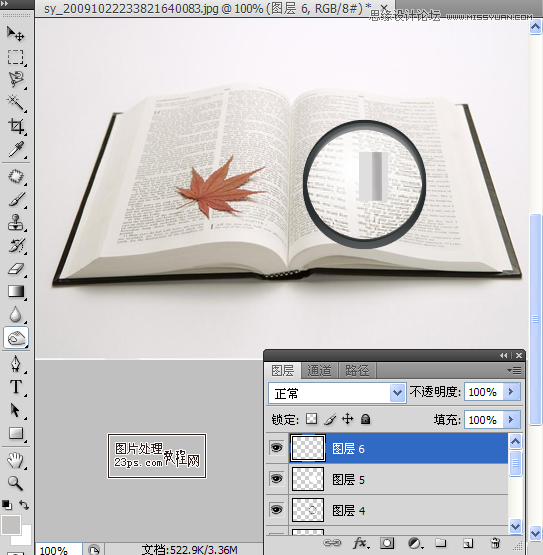Select the Magic Wand tool
Viewport: 543px width, 555px height.
pos(16,103)
